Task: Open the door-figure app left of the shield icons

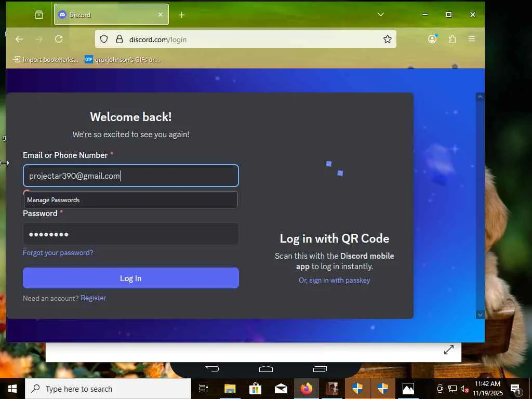Action: click(x=332, y=389)
